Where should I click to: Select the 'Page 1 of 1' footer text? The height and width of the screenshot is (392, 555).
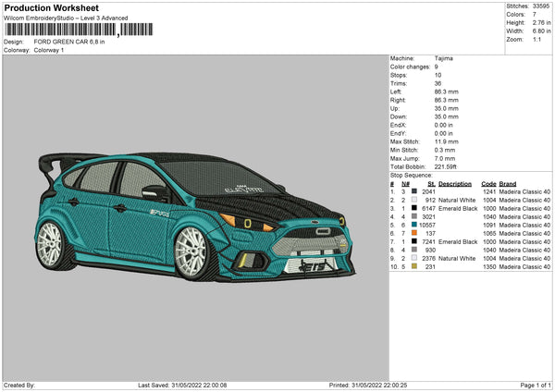(x=536, y=385)
